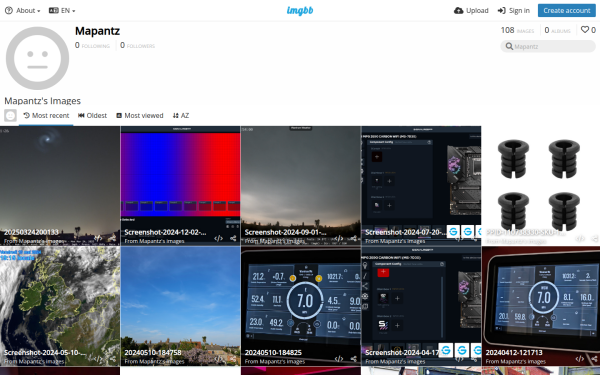Click share icon on Screenshot-2024-12-02

click(x=233, y=238)
